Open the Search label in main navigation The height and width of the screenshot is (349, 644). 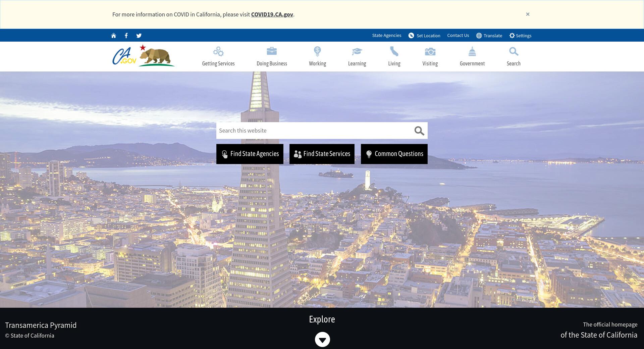514,63
